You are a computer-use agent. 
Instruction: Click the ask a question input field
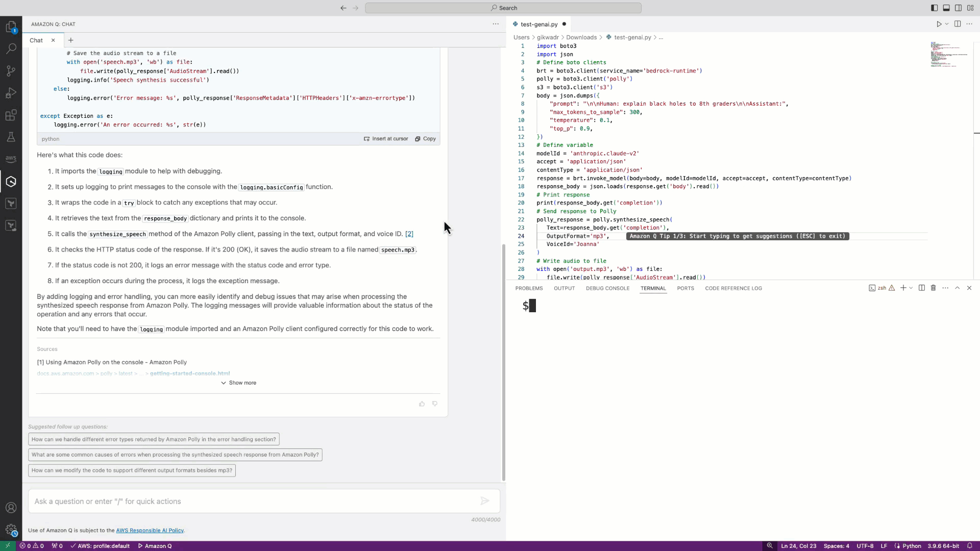pos(255,501)
